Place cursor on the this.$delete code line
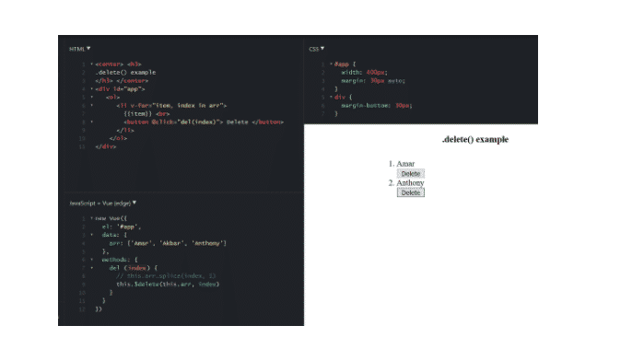The image size is (644, 349). 168,285
